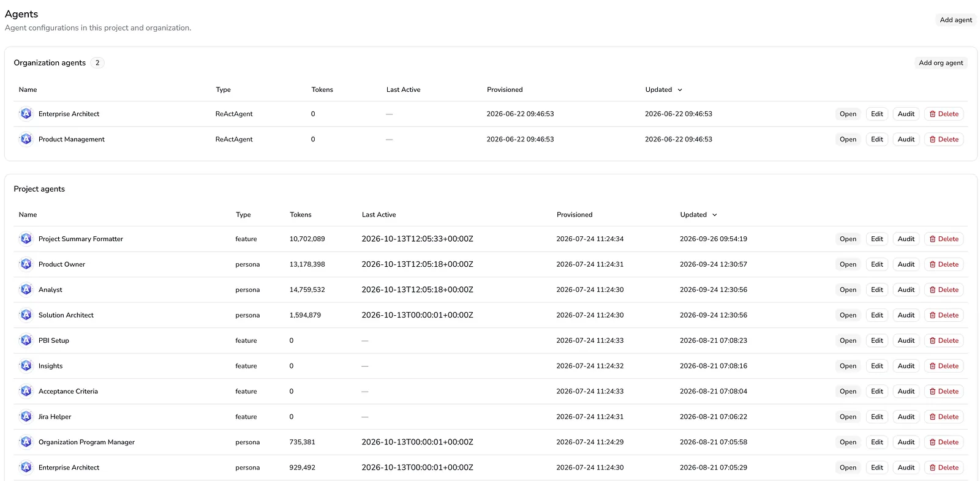
Task: Click the project agents Tokens column header
Action: pos(300,215)
